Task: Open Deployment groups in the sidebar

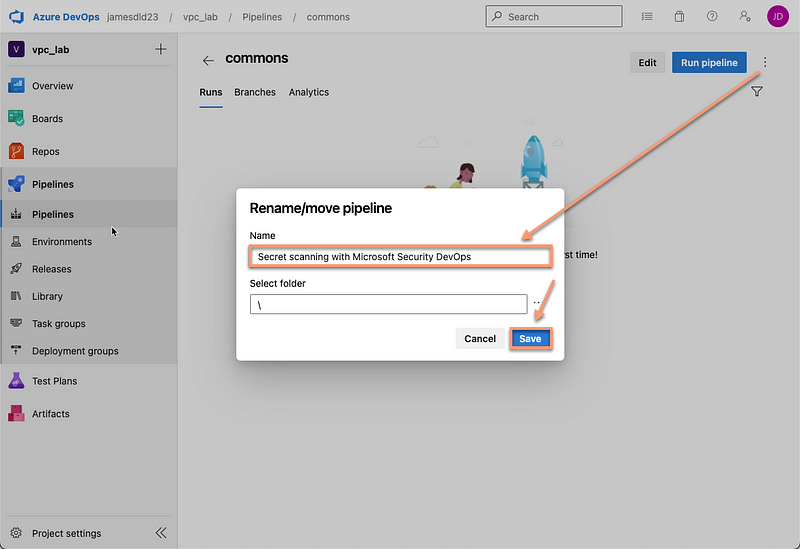Action: 89,351
